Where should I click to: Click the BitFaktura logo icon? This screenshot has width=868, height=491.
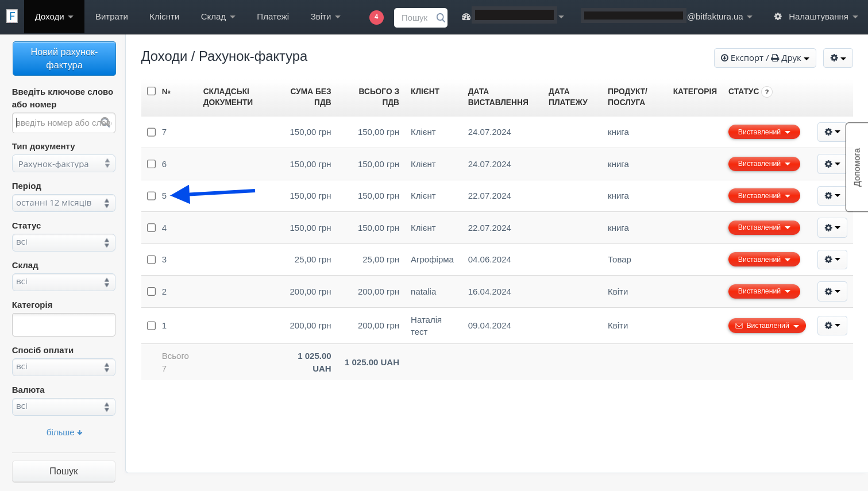tap(12, 16)
